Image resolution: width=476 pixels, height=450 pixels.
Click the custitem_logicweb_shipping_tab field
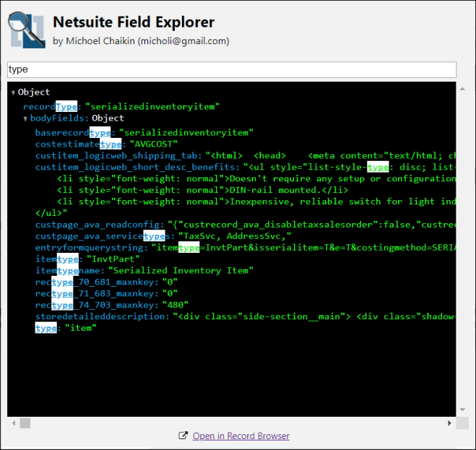pyautogui.click(x=119, y=155)
